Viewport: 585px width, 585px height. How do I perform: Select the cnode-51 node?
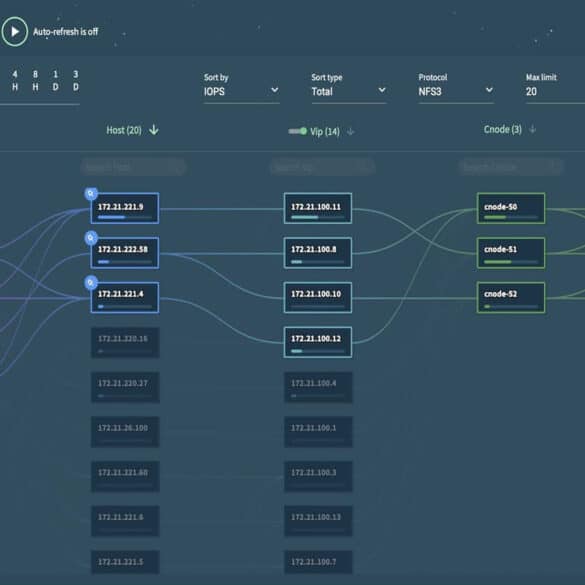tap(511, 253)
